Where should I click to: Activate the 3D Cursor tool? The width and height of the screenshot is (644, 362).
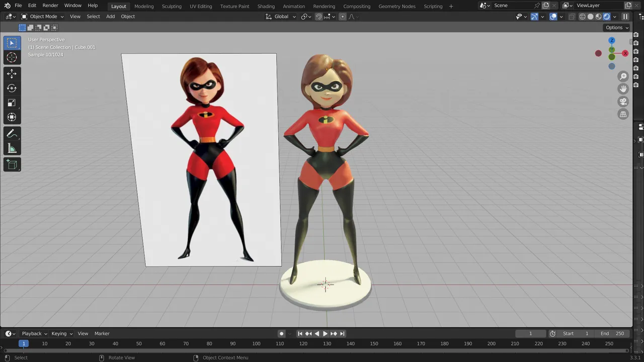tap(12, 57)
